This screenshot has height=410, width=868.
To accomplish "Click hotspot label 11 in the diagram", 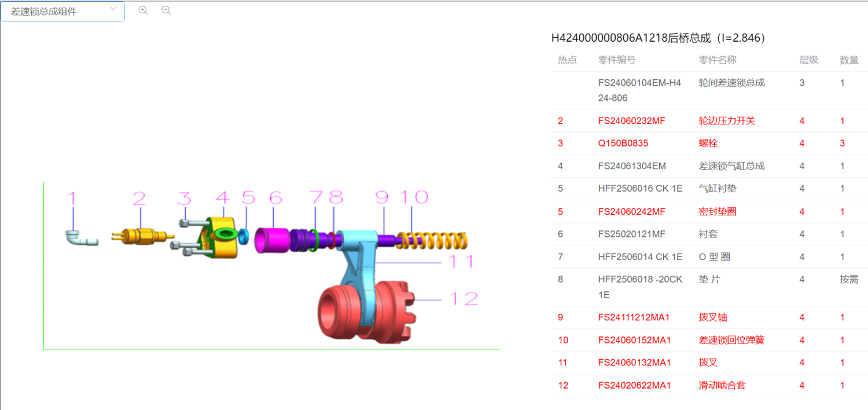I will [462, 262].
